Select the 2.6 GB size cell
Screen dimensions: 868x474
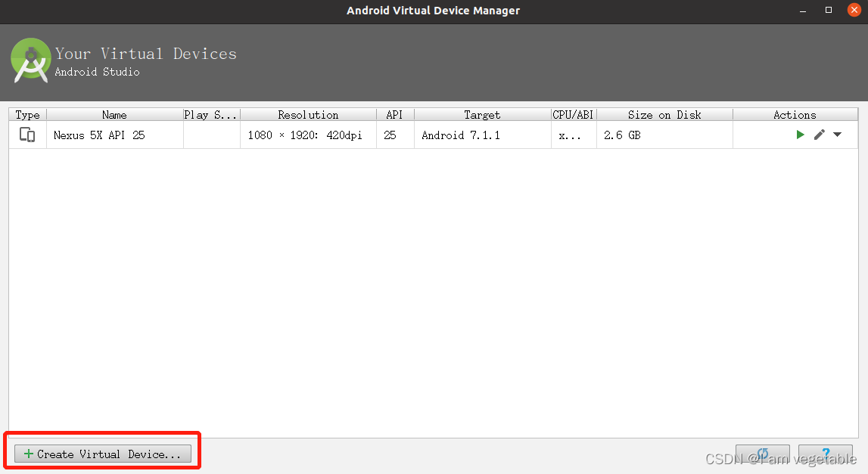tap(664, 135)
